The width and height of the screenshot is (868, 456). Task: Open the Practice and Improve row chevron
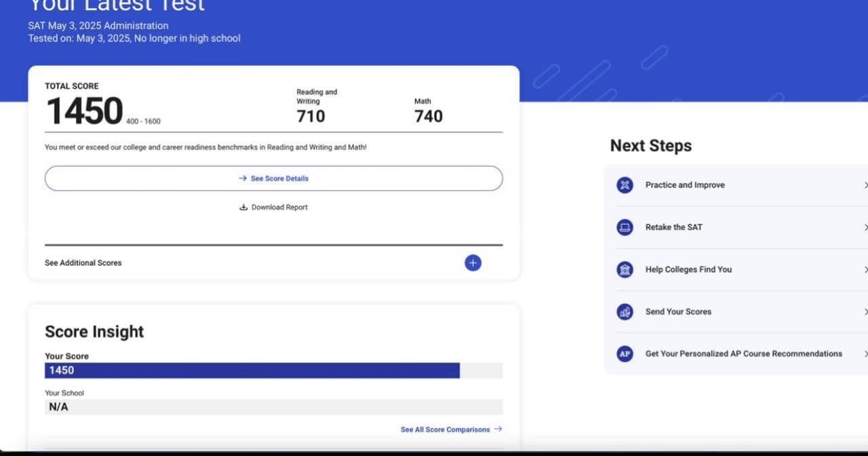coord(865,185)
